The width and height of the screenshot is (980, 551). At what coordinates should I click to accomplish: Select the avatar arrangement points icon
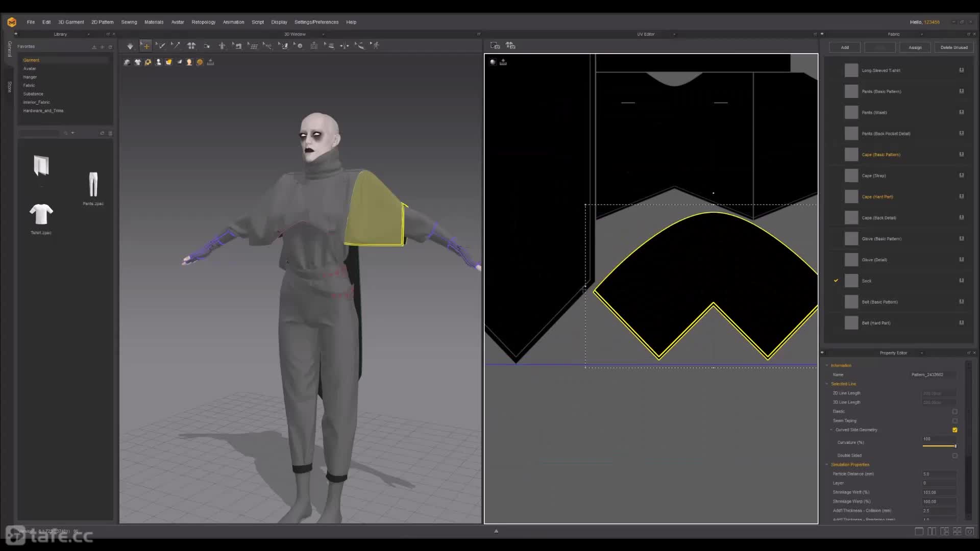point(222,46)
